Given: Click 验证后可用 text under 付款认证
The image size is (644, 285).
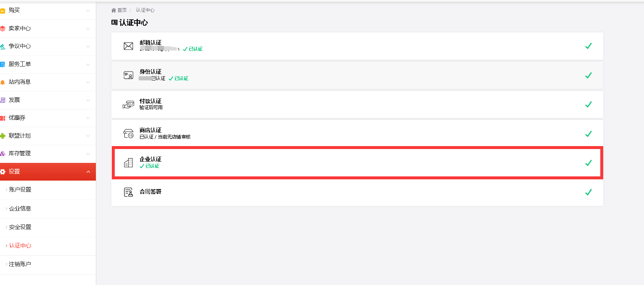Looking at the screenshot, I should click(x=151, y=108).
